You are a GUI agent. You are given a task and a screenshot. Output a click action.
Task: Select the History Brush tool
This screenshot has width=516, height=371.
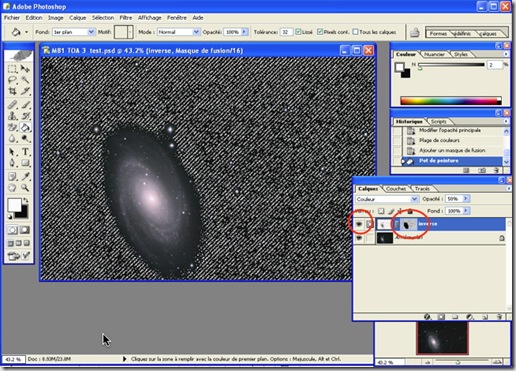25,116
